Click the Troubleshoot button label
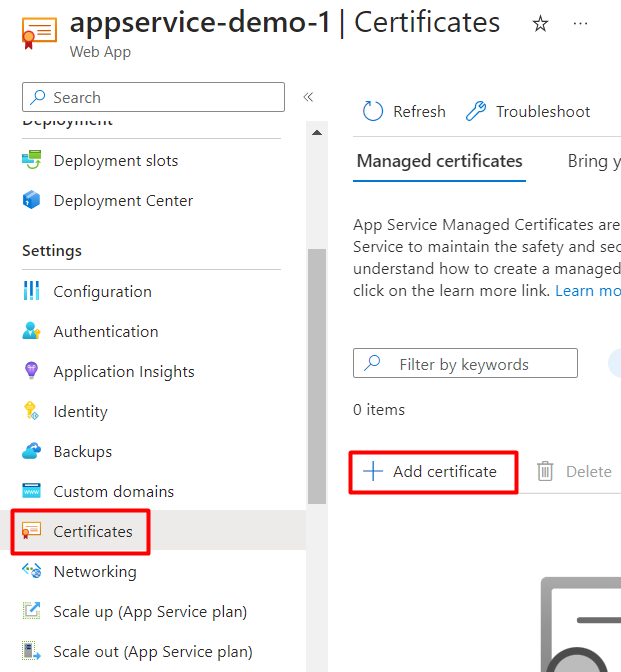This screenshot has height=672, width=621. [x=543, y=111]
